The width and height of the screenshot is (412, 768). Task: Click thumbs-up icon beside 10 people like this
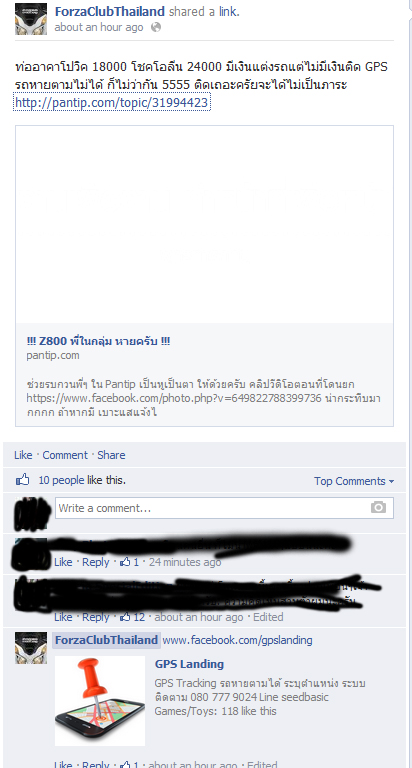[23, 480]
